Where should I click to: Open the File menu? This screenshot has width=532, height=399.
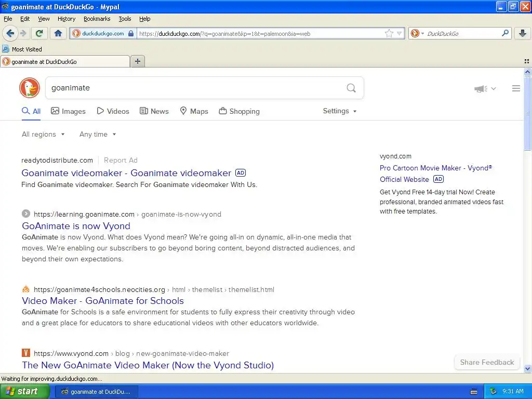click(x=8, y=19)
